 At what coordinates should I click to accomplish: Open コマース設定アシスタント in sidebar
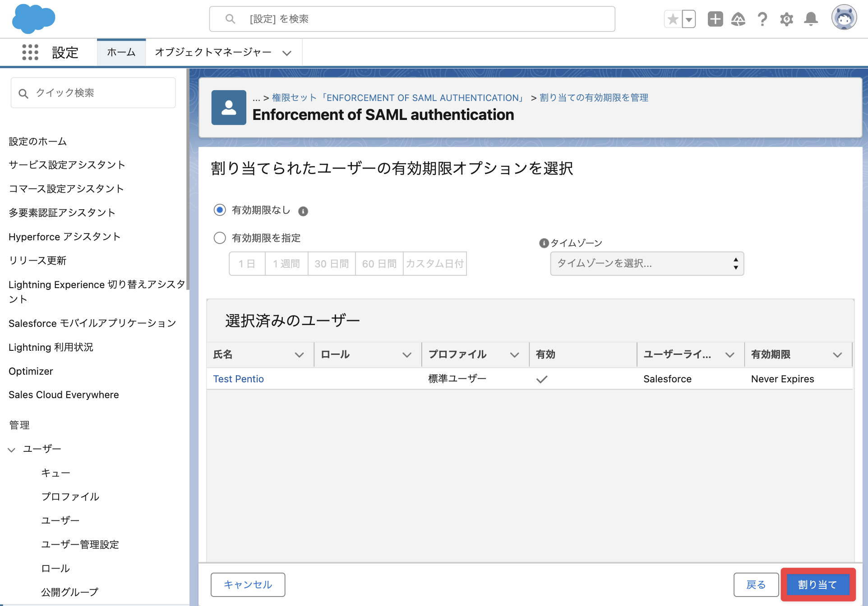pyautogui.click(x=66, y=189)
